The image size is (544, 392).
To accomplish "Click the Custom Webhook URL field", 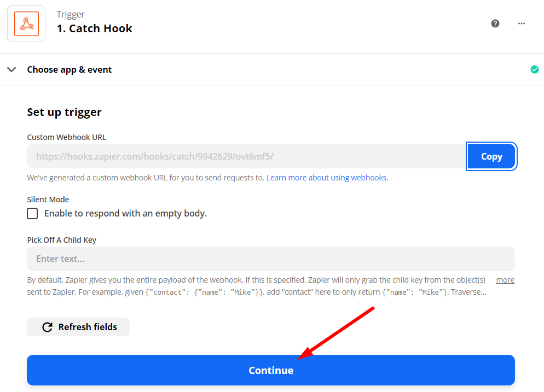I will pyautogui.click(x=246, y=156).
